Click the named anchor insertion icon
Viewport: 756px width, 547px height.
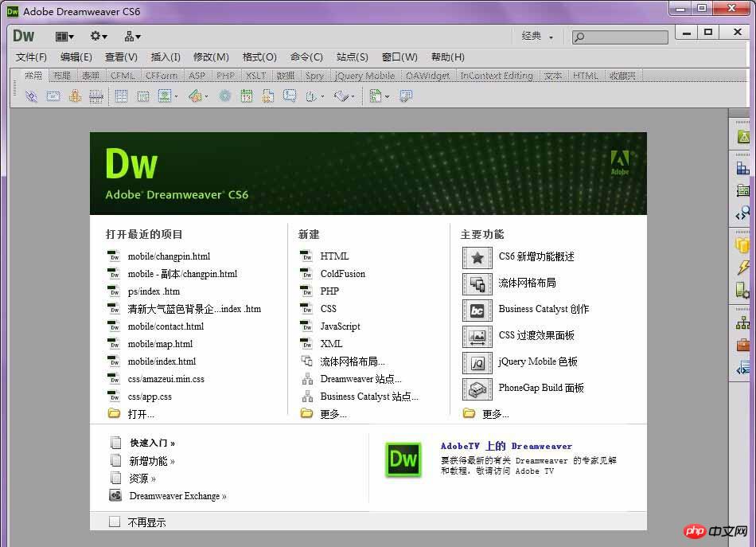(x=74, y=96)
